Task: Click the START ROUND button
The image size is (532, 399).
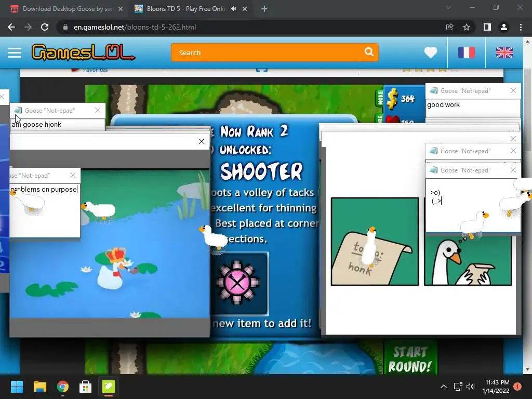Action: click(x=410, y=359)
